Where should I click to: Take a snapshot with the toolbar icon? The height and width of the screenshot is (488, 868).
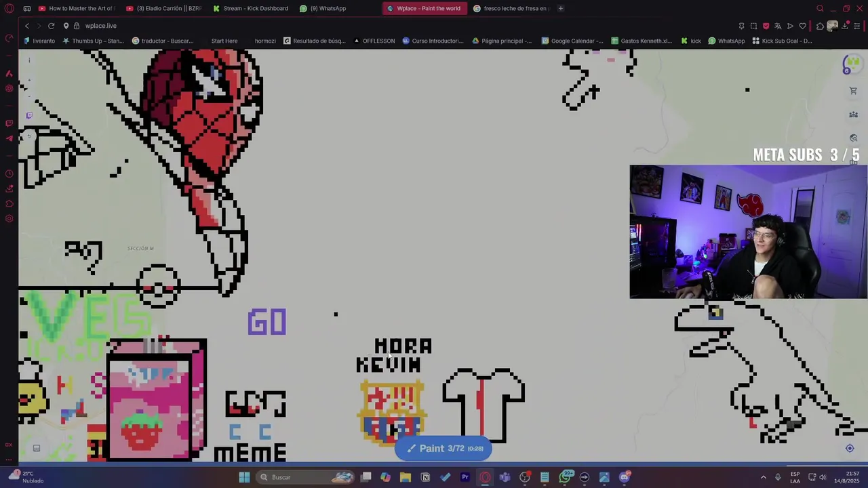pos(753,26)
